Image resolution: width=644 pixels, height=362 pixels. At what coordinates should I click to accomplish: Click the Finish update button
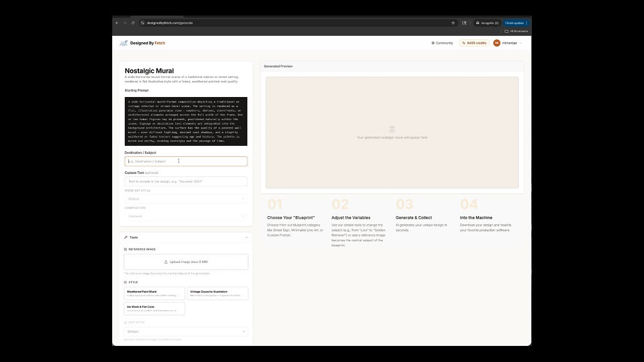tap(516, 23)
